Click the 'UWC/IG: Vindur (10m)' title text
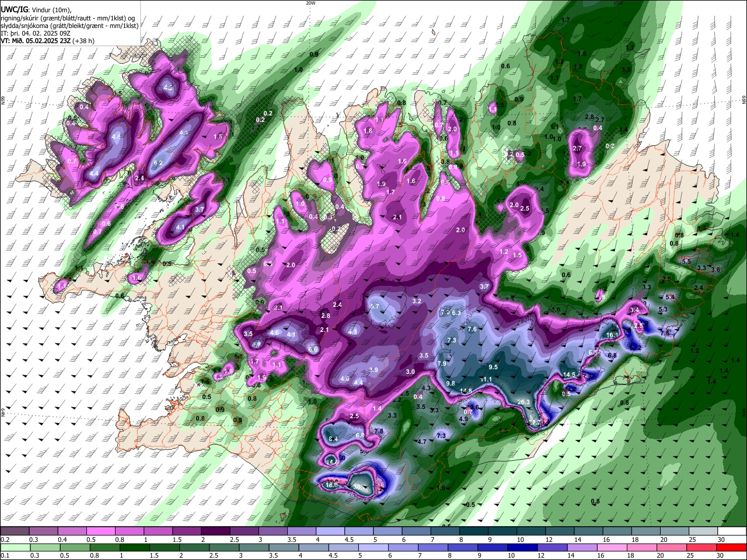 [x=36, y=9]
